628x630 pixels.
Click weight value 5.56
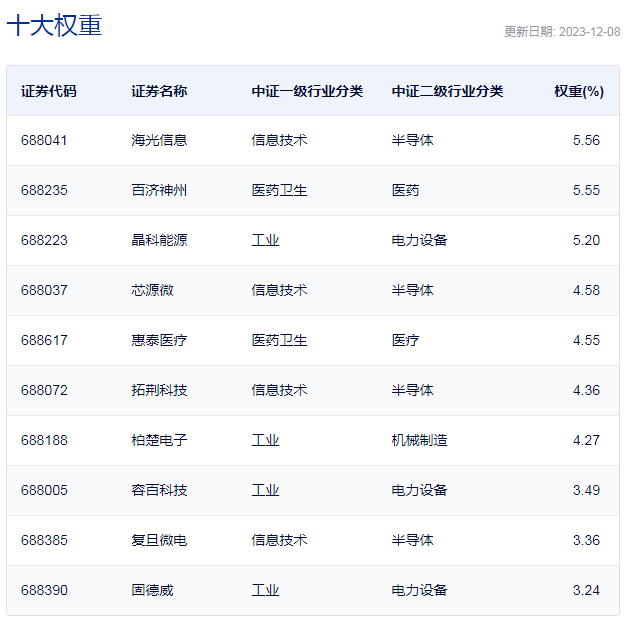(586, 140)
